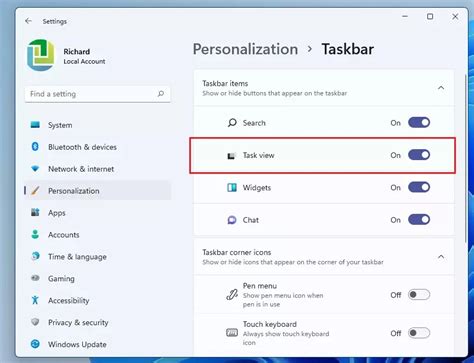Click the Search magnifier icon in Taskbar items
Screen dimensions: 474x363
[x=232, y=123]
